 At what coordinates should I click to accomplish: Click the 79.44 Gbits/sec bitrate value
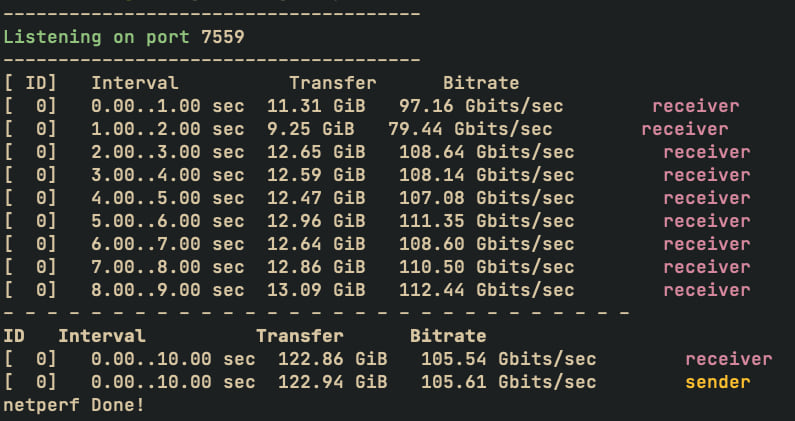(x=470, y=129)
